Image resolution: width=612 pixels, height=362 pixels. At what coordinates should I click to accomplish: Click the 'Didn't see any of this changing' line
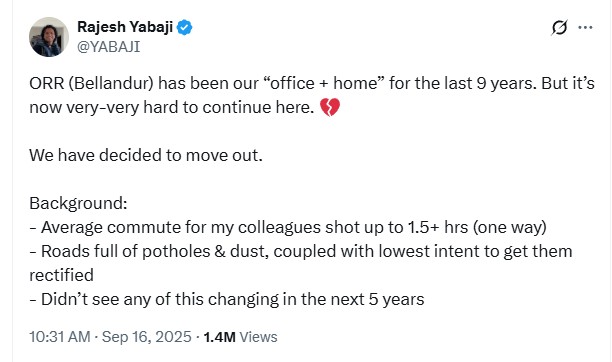coord(227,300)
